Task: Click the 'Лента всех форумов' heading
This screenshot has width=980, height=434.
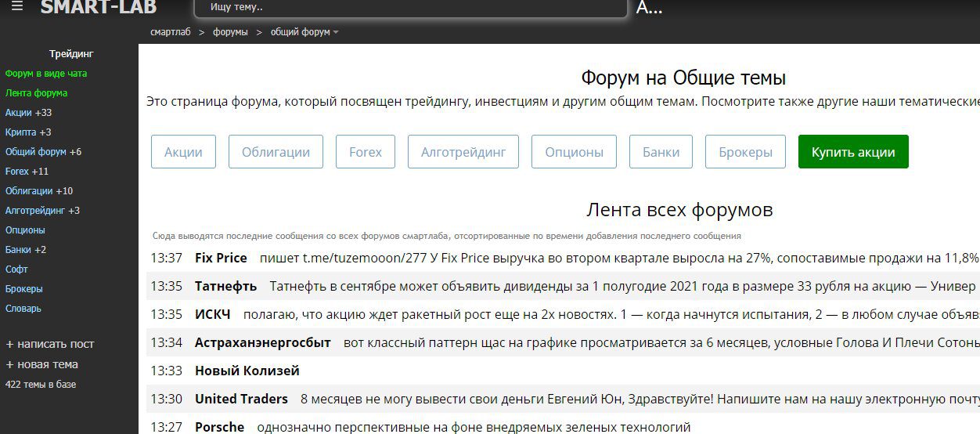Action: tap(679, 209)
